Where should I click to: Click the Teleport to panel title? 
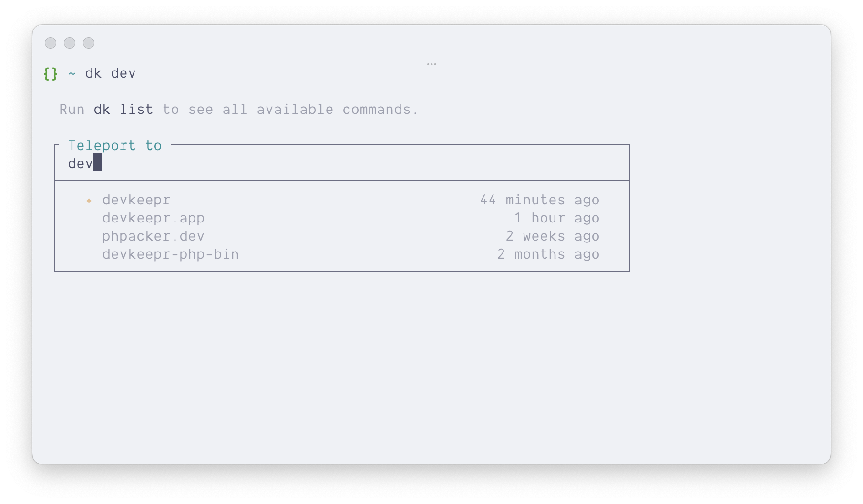pyautogui.click(x=115, y=145)
